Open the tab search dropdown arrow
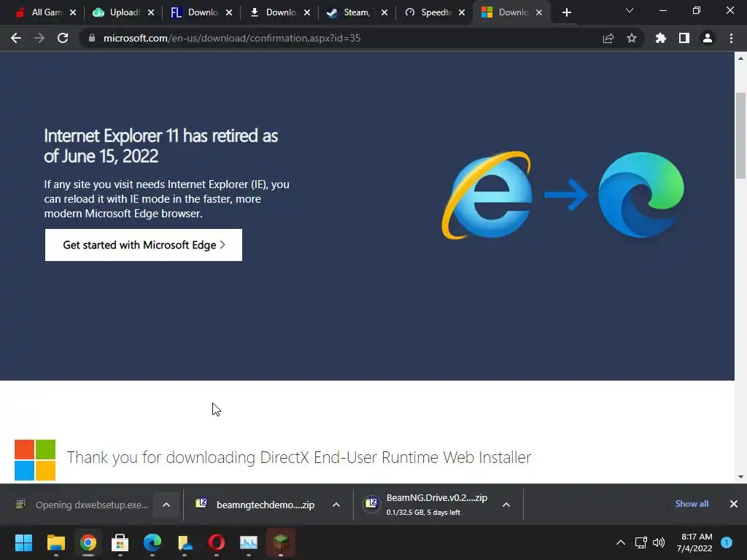Viewport: 747px width, 560px height. pos(630,10)
